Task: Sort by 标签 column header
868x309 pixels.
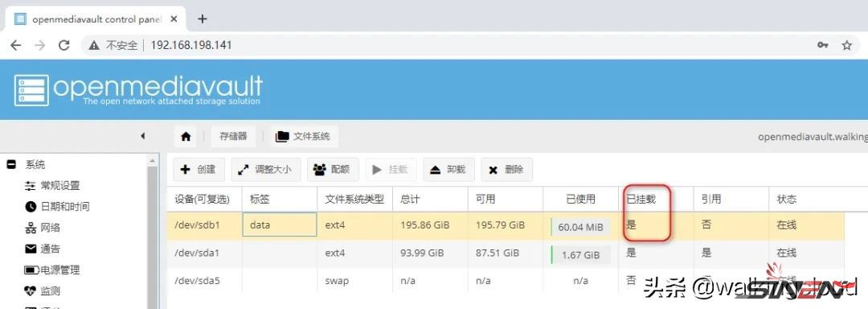Action: tap(280, 200)
